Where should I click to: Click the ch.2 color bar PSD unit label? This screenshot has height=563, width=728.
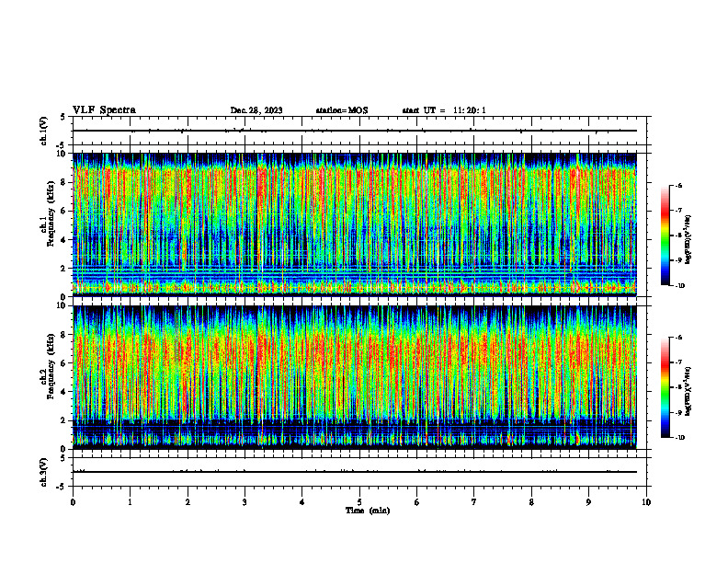coord(688,391)
